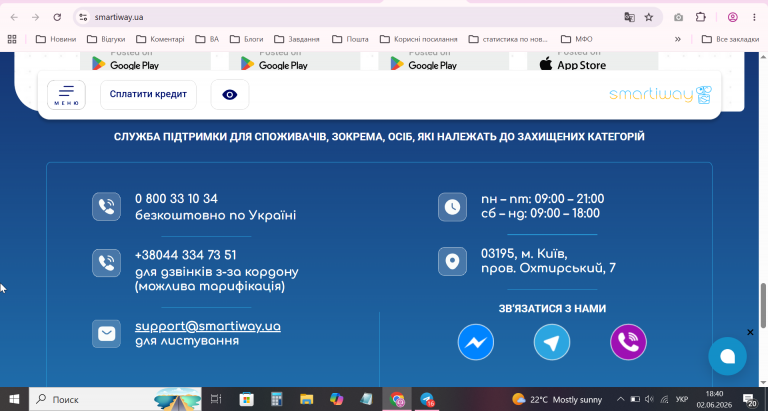Image resolution: width=768 pixels, height=411 pixels.
Task: Open Telegram contact icon
Action: point(552,342)
